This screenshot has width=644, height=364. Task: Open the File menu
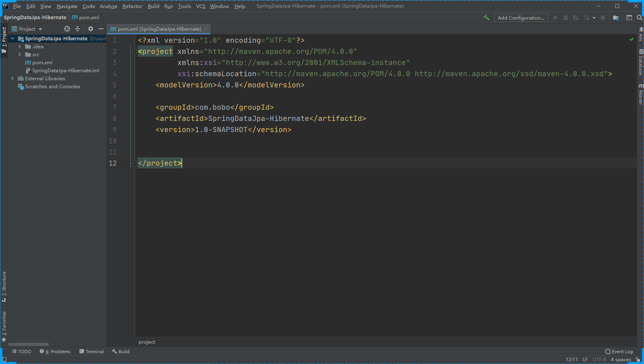click(x=17, y=6)
